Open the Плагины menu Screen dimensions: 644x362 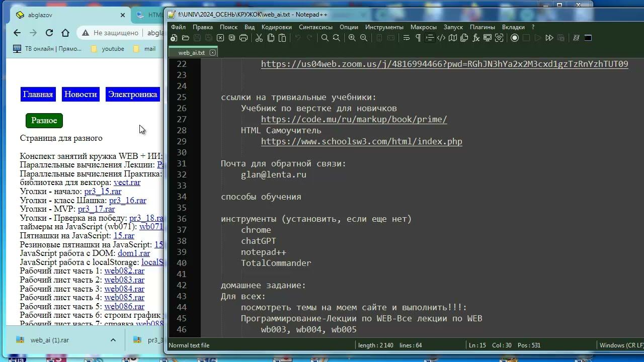point(482,27)
